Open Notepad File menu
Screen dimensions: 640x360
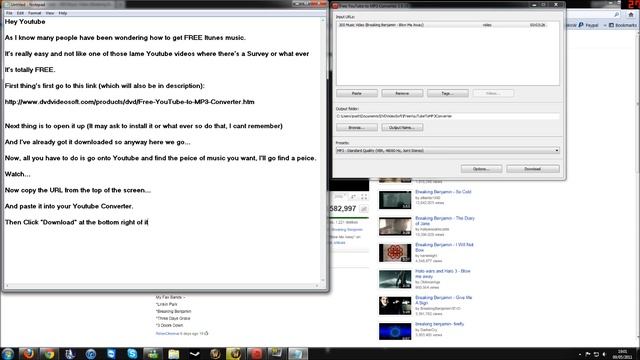[x=9, y=13]
